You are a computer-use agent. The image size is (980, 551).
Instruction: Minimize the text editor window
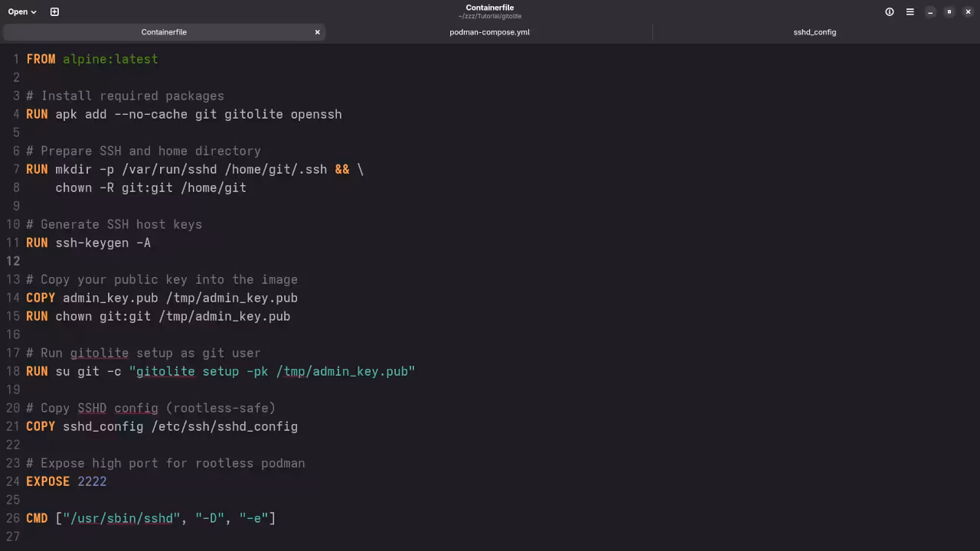930,11
